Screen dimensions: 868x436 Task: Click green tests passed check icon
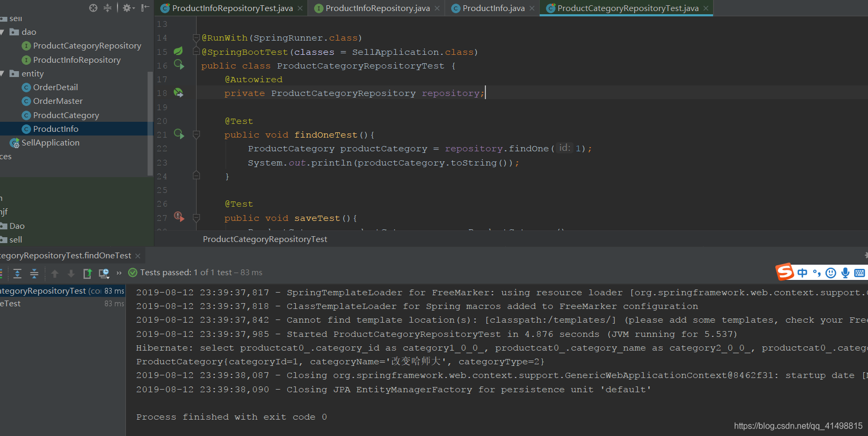tap(133, 273)
